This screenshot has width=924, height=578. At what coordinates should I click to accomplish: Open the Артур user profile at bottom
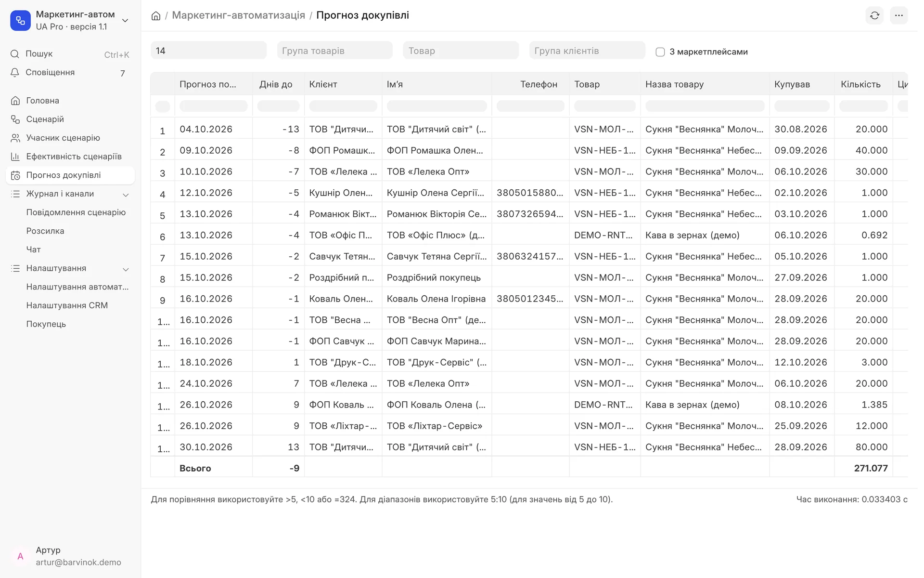coord(70,556)
